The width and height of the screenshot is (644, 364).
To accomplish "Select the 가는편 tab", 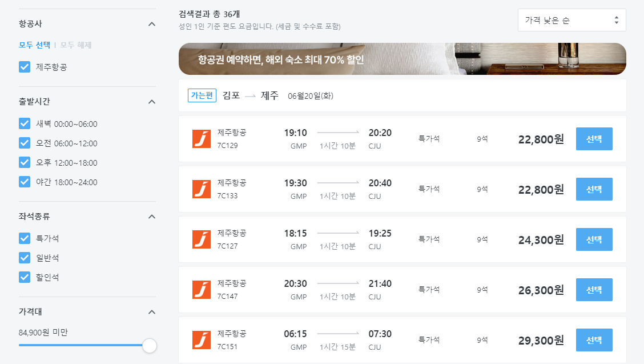I will point(202,95).
